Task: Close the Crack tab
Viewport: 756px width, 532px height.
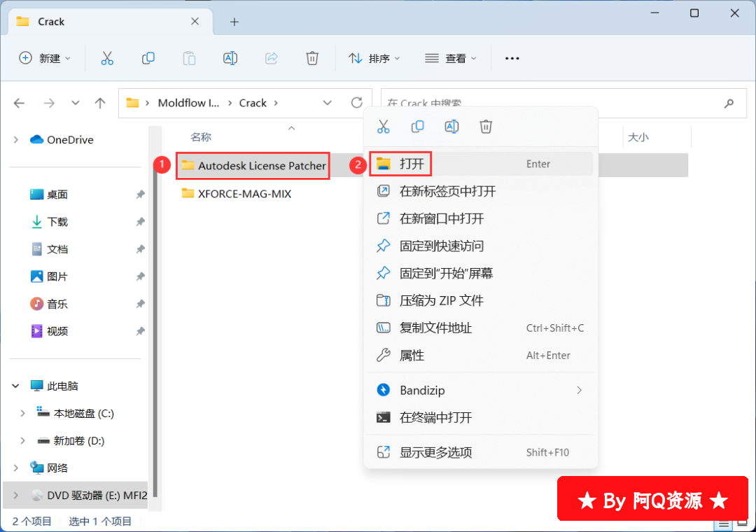Action: (x=195, y=21)
